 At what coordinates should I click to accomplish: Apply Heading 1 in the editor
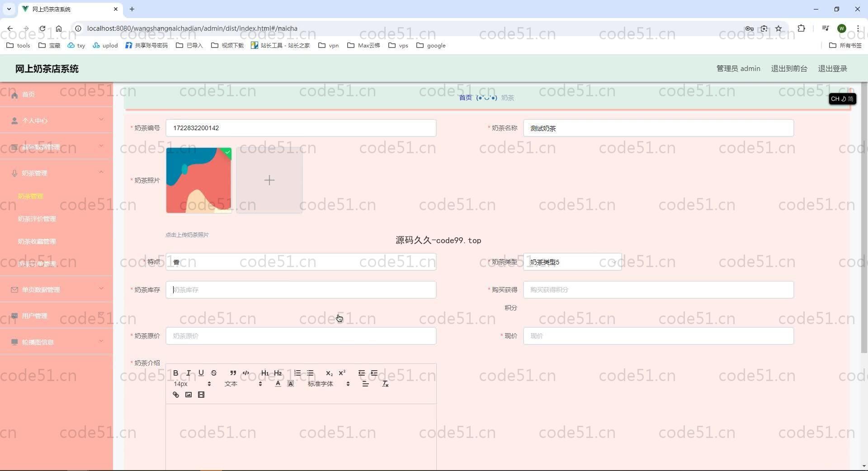(x=265, y=373)
